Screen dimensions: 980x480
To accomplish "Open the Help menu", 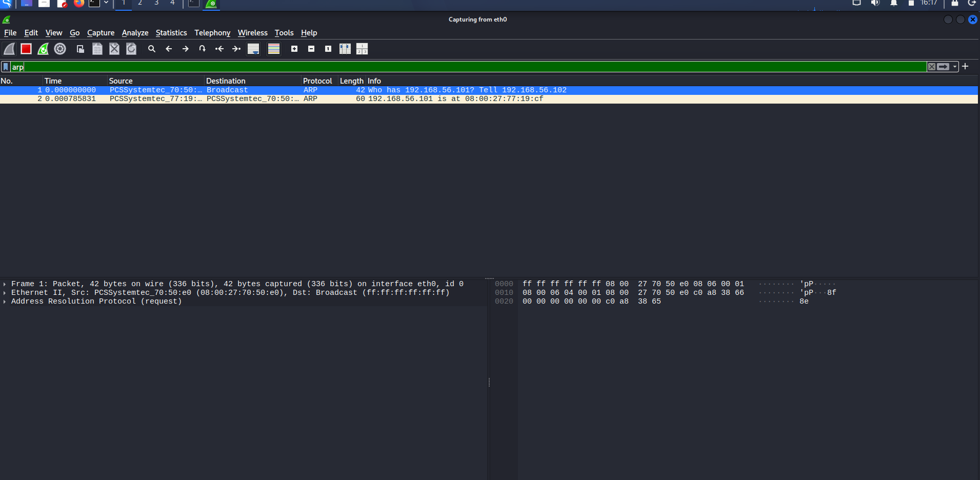I will pos(309,33).
